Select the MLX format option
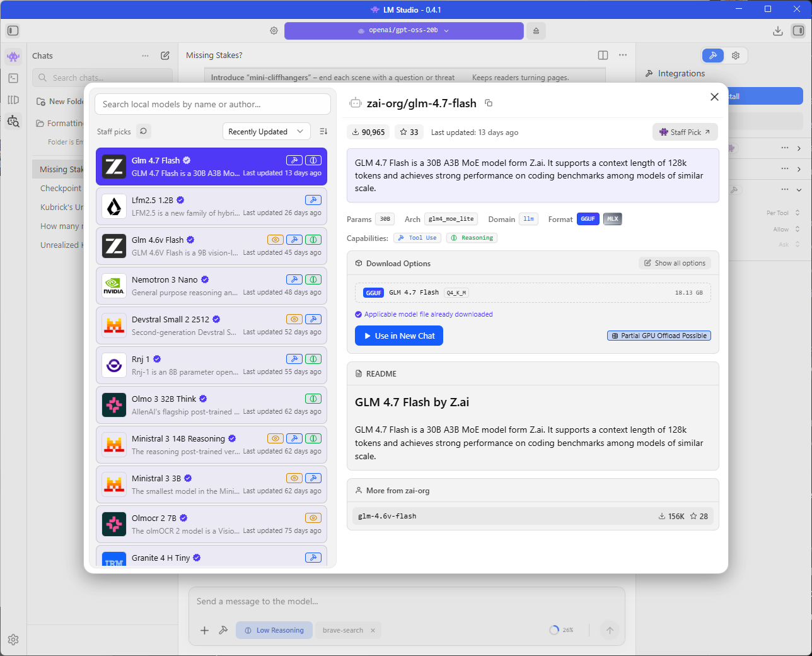This screenshot has width=812, height=656. tap(612, 219)
